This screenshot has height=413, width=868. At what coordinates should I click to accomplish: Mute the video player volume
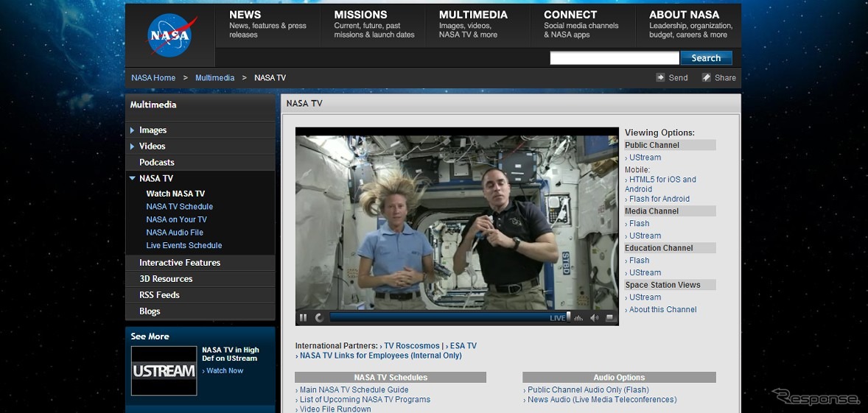pos(595,318)
